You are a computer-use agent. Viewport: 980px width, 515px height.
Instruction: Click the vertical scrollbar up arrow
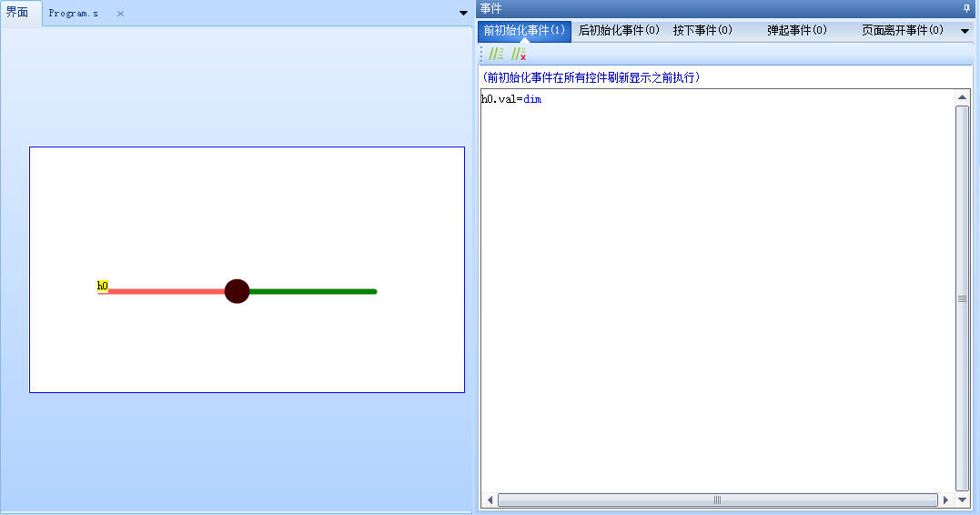962,97
